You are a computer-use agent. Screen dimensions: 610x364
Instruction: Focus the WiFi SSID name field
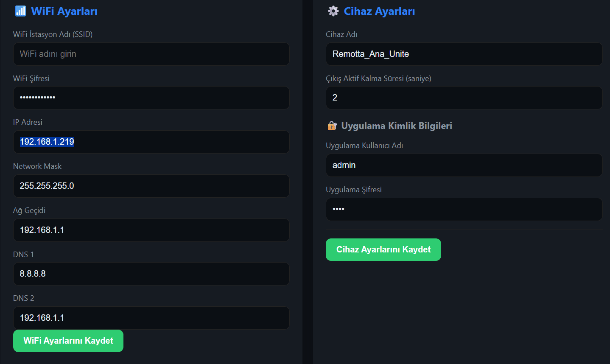pos(151,54)
